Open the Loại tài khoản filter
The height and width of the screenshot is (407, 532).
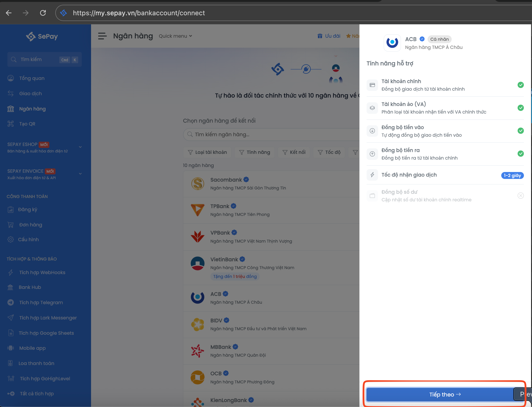click(x=207, y=152)
